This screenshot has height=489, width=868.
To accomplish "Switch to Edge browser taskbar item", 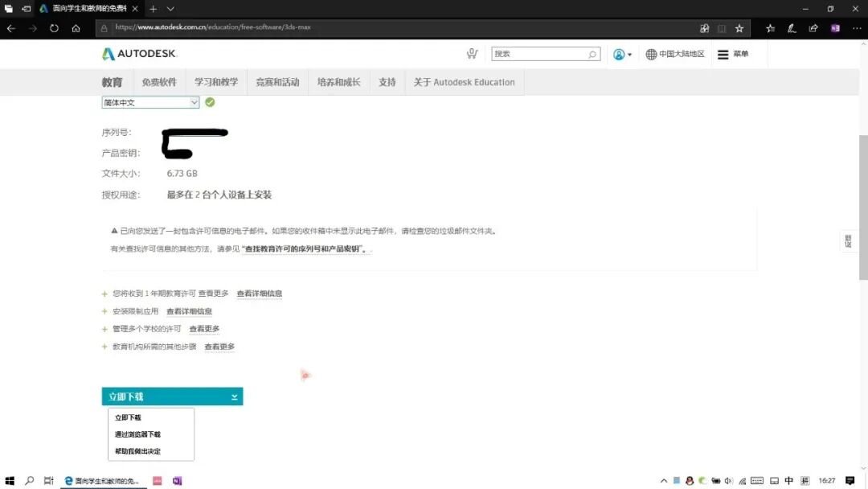I will pyautogui.click(x=104, y=481).
